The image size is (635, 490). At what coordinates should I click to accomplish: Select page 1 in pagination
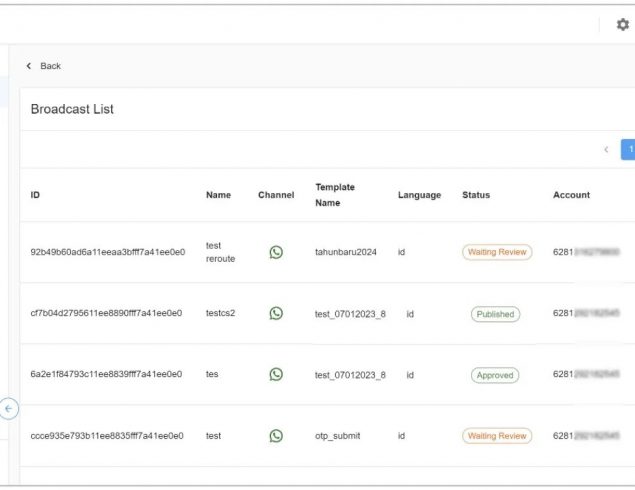click(629, 150)
